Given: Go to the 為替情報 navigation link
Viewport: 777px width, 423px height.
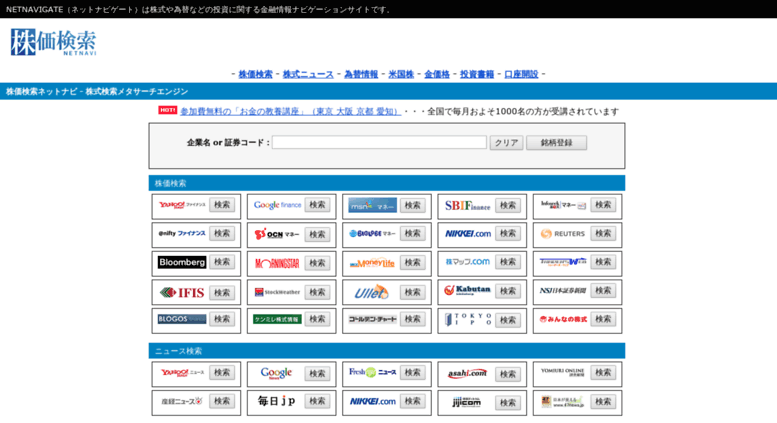Looking at the screenshot, I should (361, 74).
